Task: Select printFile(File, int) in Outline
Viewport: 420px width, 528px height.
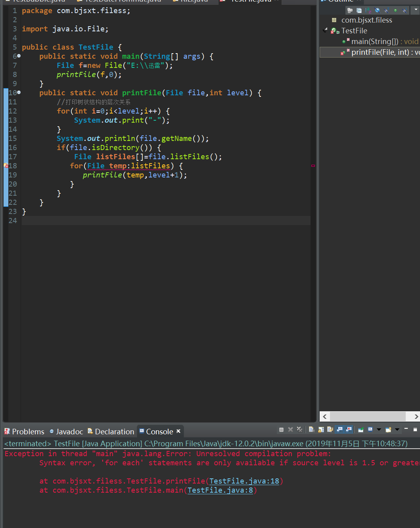Action: tap(370, 52)
